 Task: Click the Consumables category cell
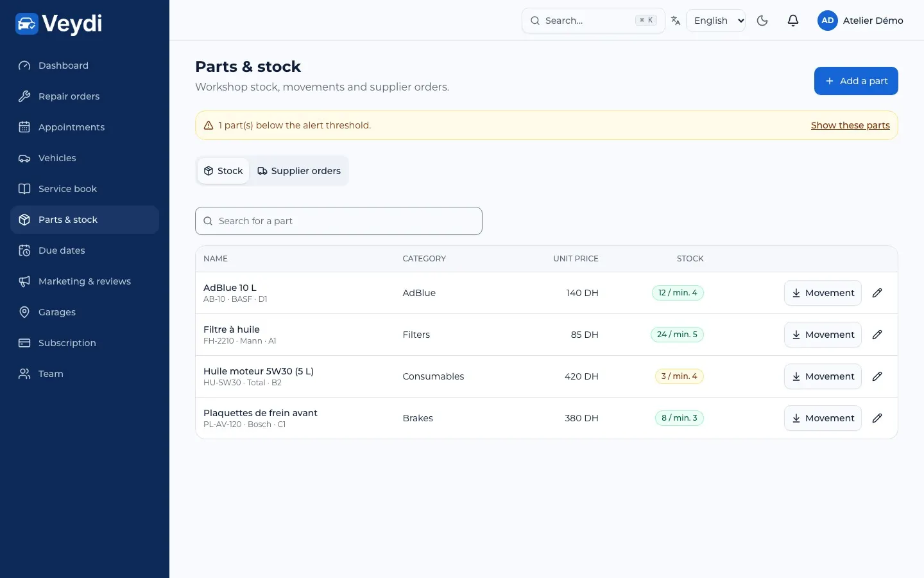[433, 376]
